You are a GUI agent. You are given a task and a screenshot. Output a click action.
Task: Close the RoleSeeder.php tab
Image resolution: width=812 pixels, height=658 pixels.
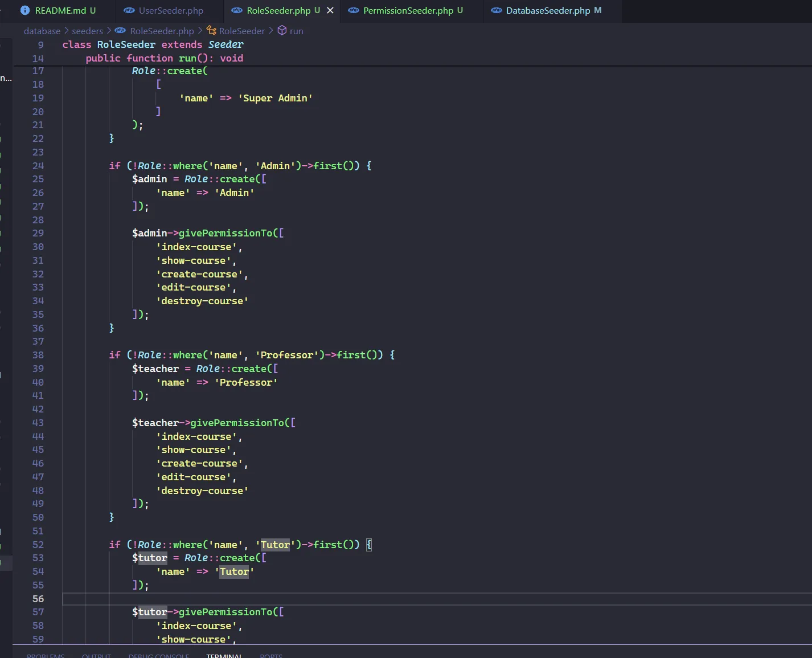pyautogui.click(x=330, y=10)
